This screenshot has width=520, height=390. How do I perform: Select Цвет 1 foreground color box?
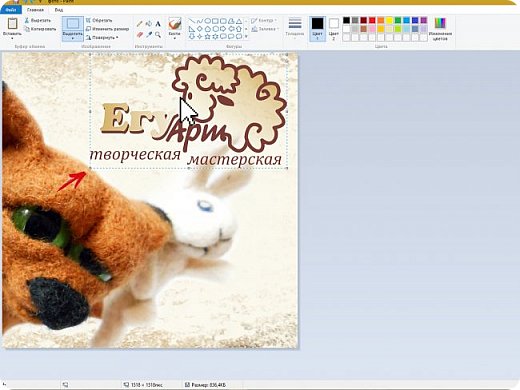click(317, 29)
